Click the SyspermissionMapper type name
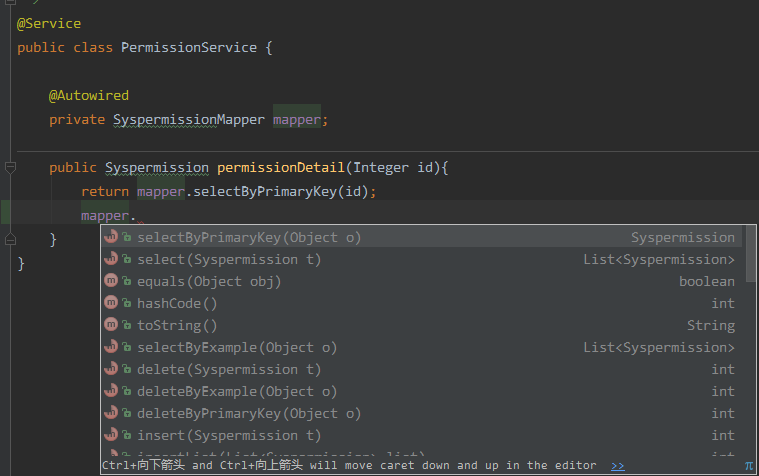 point(188,120)
